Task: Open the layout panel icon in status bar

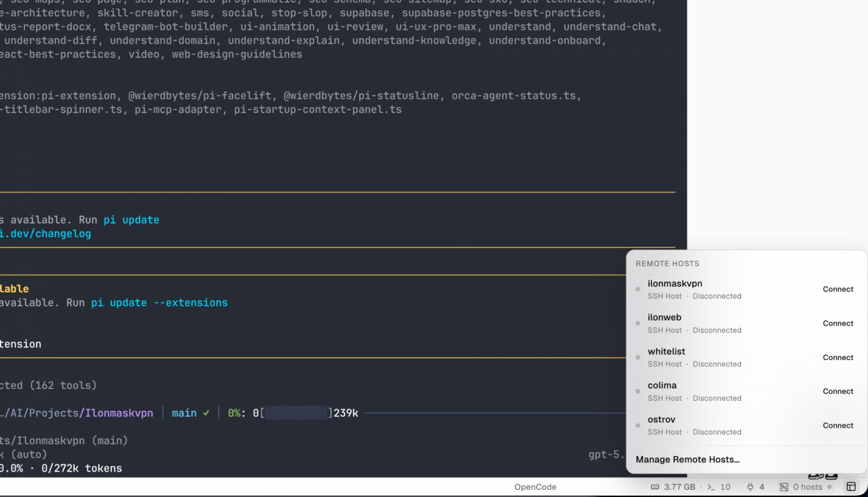Action: 851,487
